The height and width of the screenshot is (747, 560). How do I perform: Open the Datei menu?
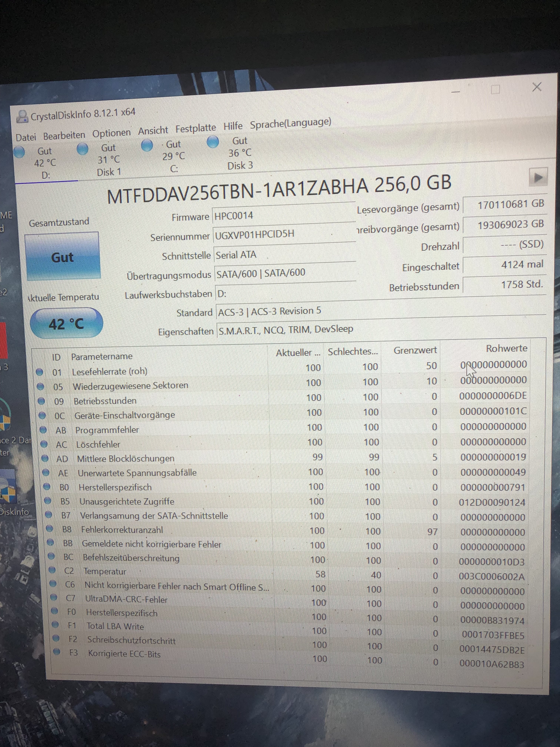click(x=26, y=137)
